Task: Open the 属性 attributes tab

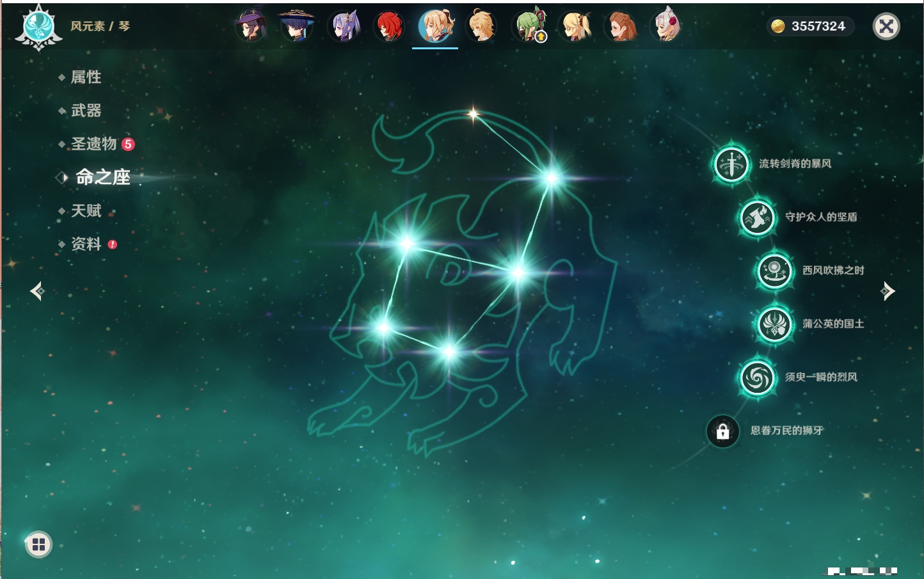Action: pyautogui.click(x=86, y=77)
